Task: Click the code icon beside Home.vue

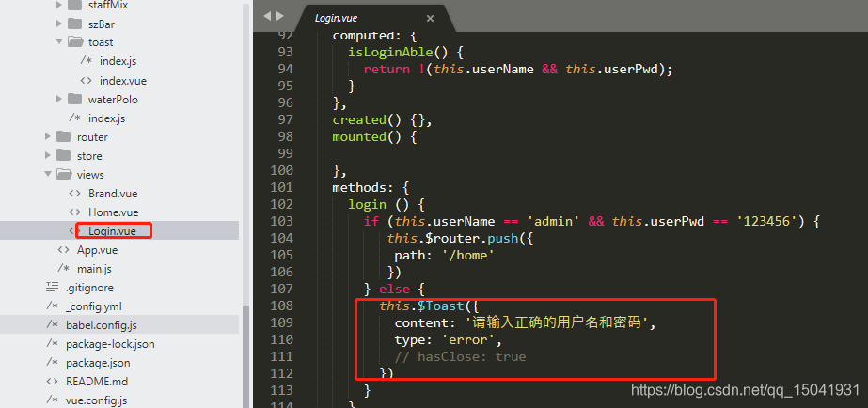Action: coord(74,212)
